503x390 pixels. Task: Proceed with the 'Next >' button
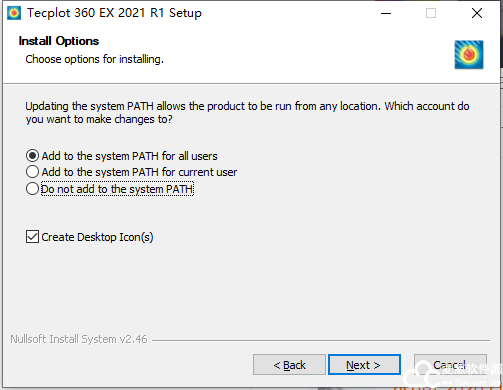[364, 365]
